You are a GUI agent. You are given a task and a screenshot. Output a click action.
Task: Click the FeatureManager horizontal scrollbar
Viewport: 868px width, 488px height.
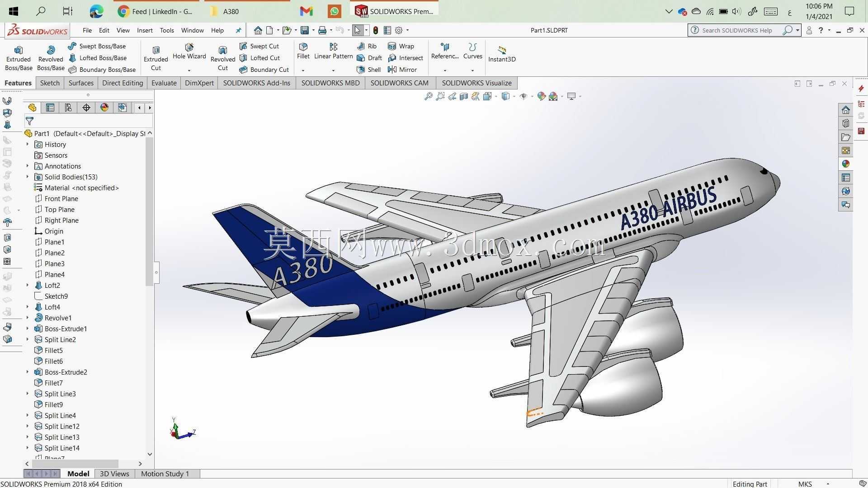click(x=75, y=464)
